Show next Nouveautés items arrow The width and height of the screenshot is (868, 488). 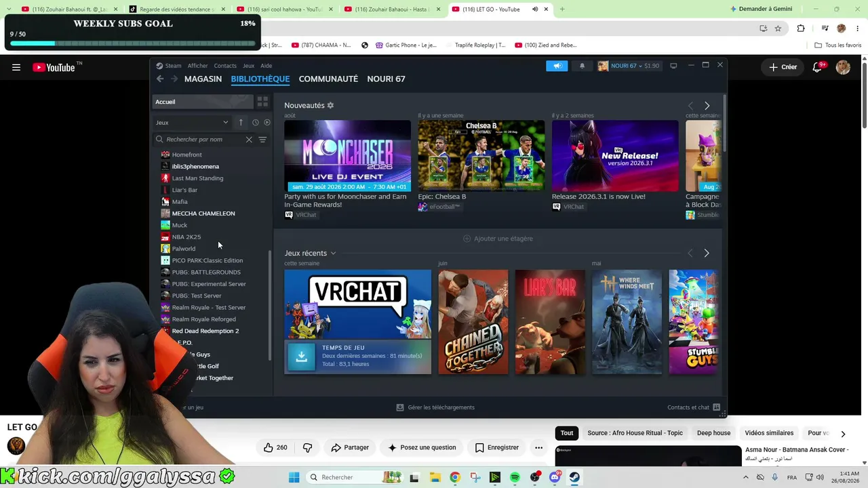[707, 106]
